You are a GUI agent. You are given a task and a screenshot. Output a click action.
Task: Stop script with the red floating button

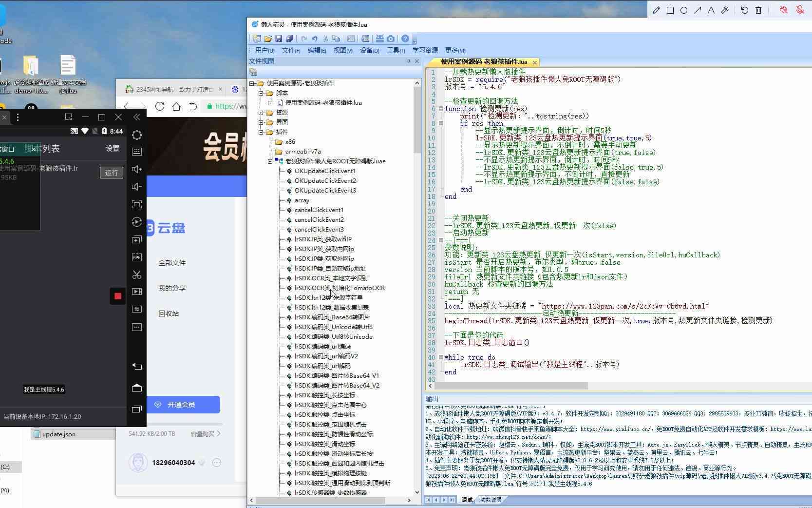tap(117, 296)
